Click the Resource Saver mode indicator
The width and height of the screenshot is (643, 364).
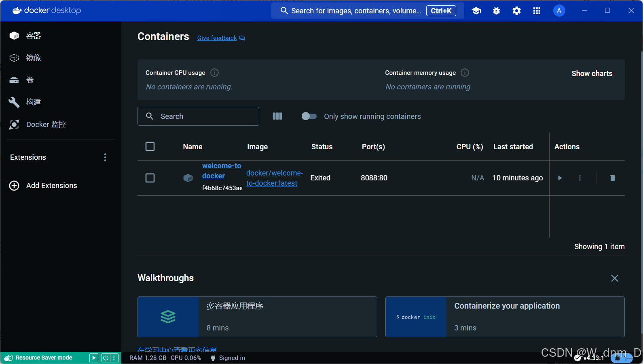point(39,358)
